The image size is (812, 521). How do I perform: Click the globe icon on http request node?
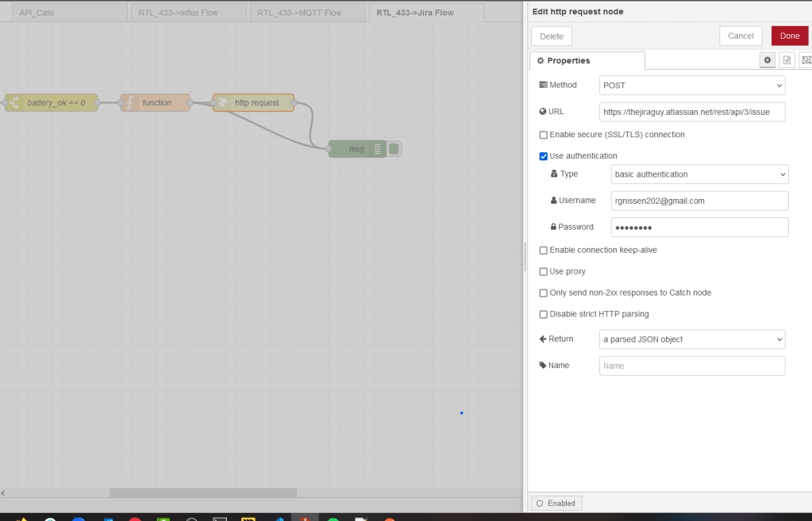click(223, 102)
